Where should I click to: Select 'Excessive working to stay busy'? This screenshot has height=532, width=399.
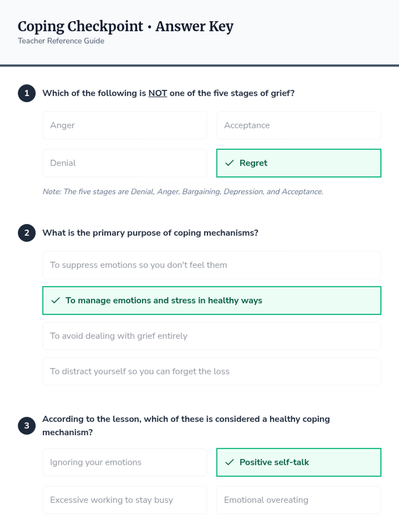click(x=125, y=500)
